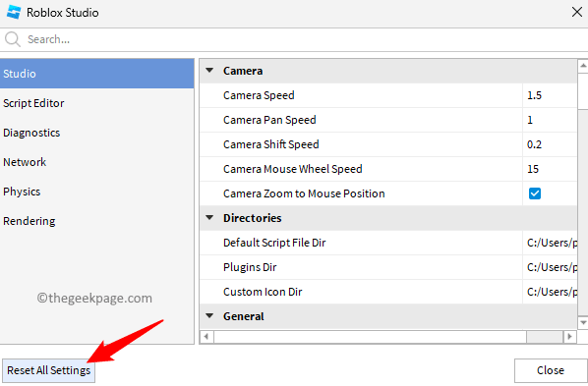Screen dimensions: 588x386
Task: Click the Plugins Dir label
Action: pos(250,267)
